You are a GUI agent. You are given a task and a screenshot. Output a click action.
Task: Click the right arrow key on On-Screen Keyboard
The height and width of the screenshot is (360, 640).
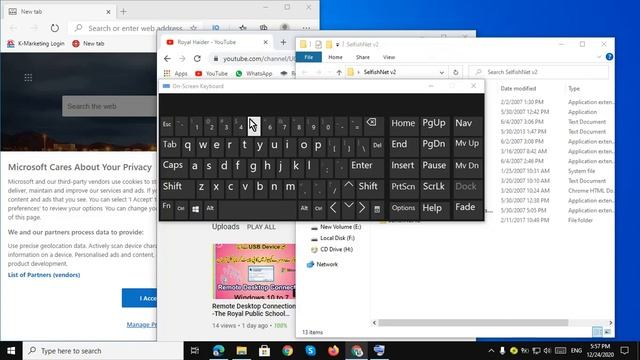362,209
